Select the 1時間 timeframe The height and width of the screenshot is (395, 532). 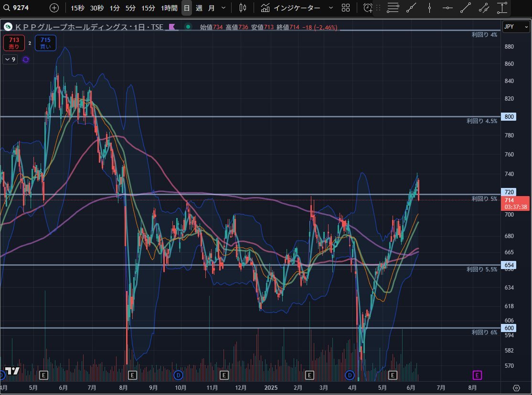click(x=169, y=8)
